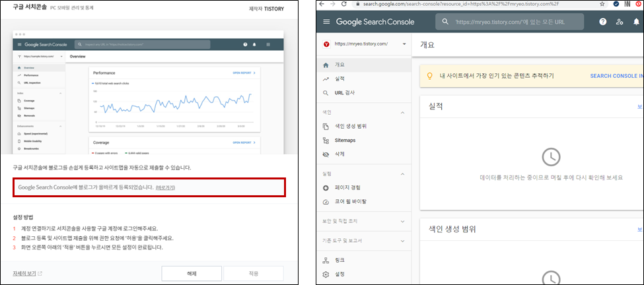Select 실적 in the sidebar
644x285 pixels.
[x=363, y=79]
